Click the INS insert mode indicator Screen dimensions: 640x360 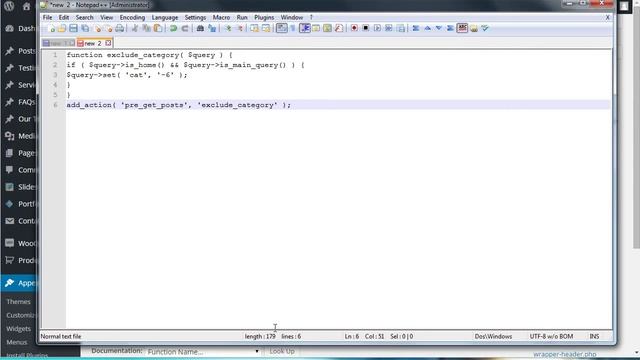(594, 336)
